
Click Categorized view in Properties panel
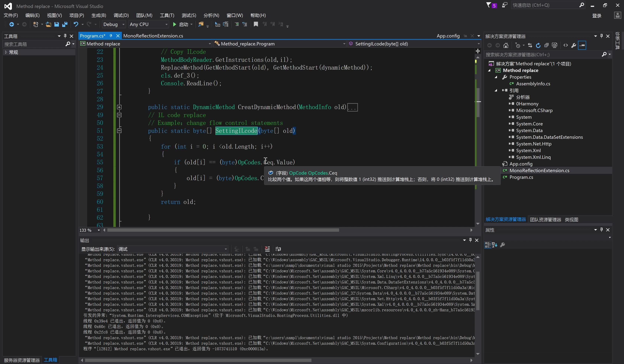click(x=487, y=245)
